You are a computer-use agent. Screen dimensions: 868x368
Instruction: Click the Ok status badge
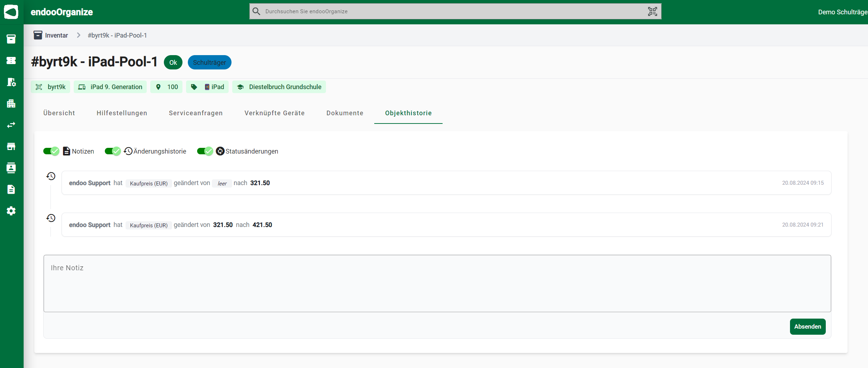click(173, 62)
